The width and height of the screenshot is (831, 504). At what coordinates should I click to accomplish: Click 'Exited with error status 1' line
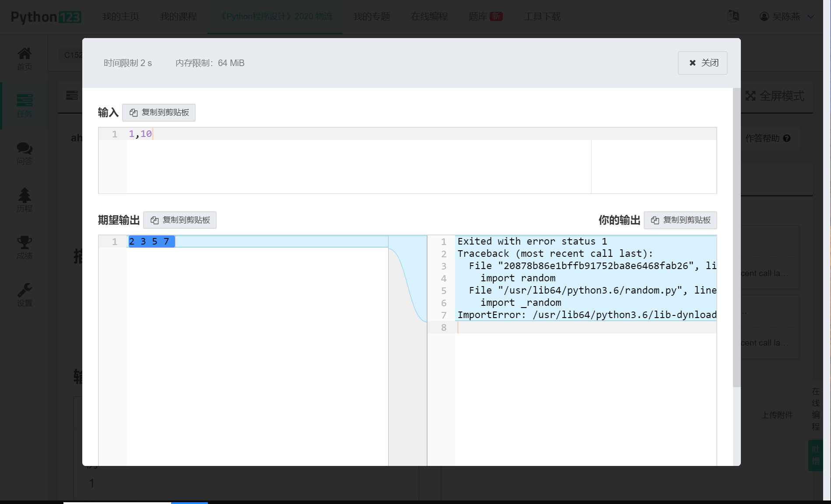click(x=532, y=241)
